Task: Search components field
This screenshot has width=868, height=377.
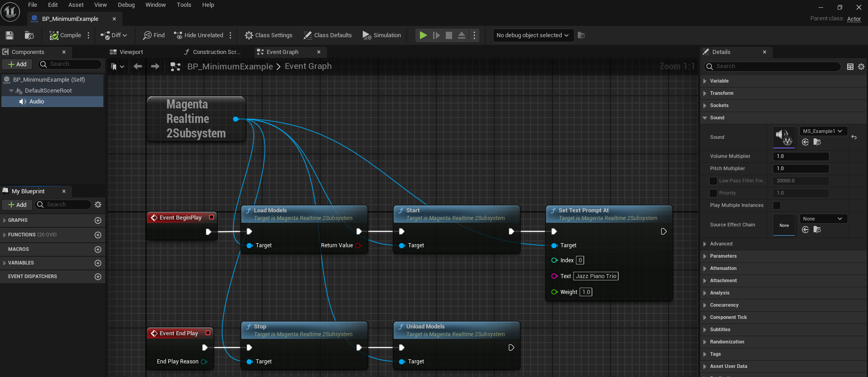Action: click(70, 64)
